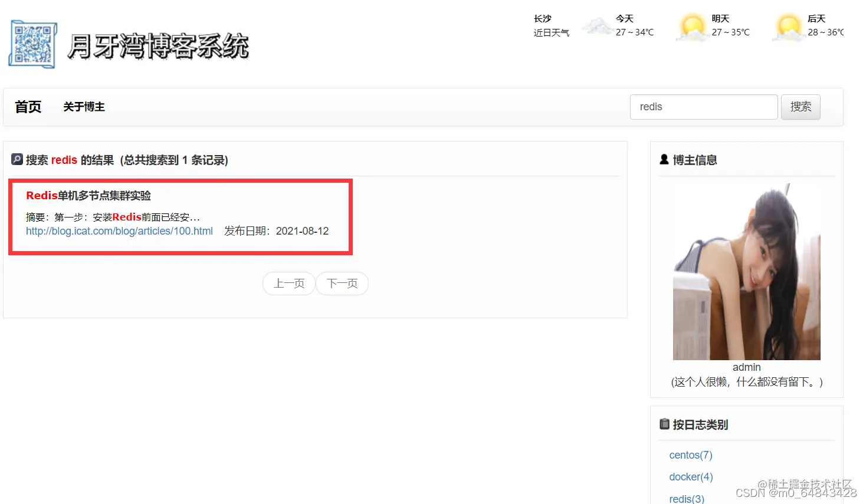Viewport: 866px width, 504px height.
Task: Open the blog.icat.com article URL link
Action: pyautogui.click(x=119, y=230)
